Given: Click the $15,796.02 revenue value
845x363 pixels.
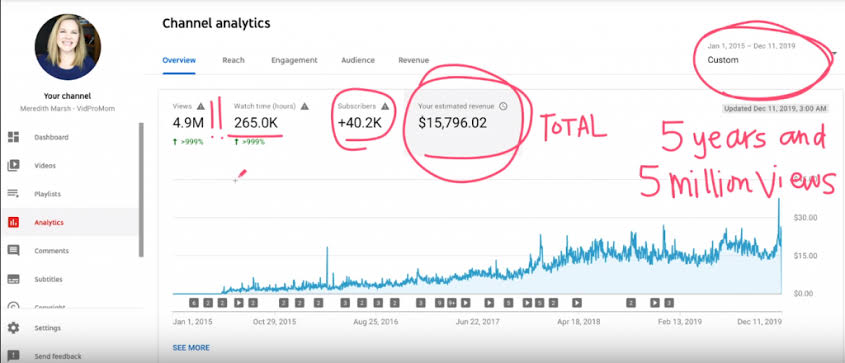Looking at the screenshot, I should pyautogui.click(x=453, y=123).
